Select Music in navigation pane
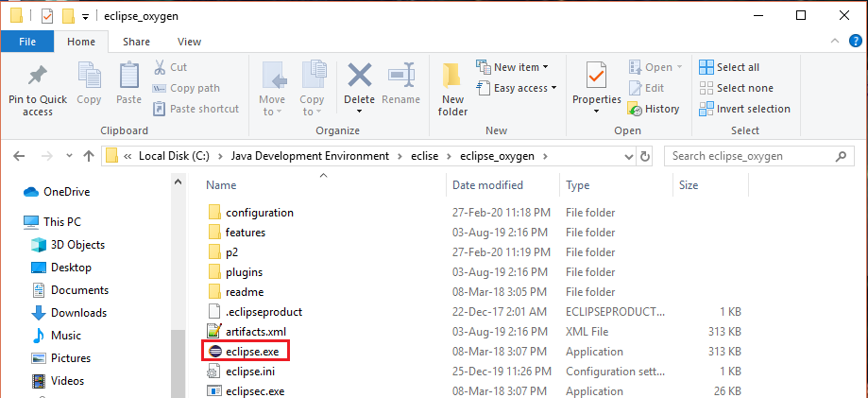 pos(57,336)
